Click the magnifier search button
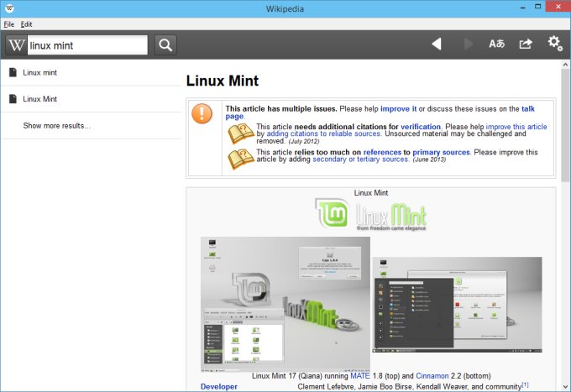Image resolution: width=571 pixels, height=392 pixels. click(165, 45)
